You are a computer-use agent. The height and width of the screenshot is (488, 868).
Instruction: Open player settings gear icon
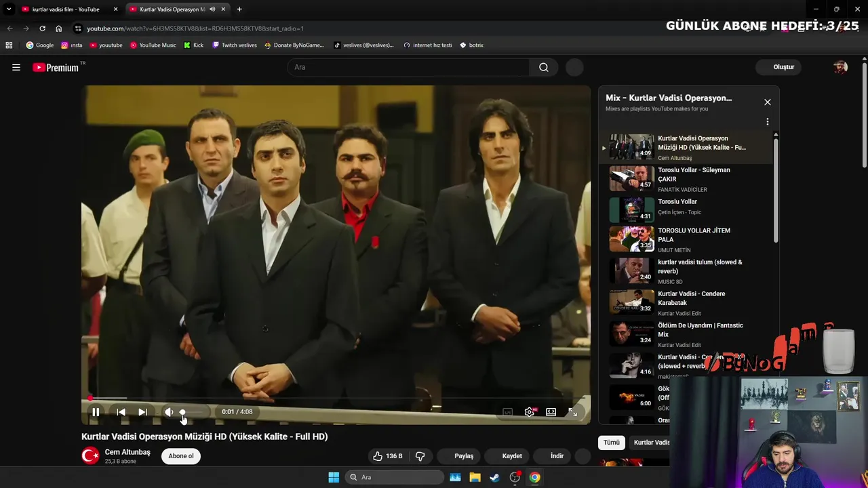click(x=530, y=412)
